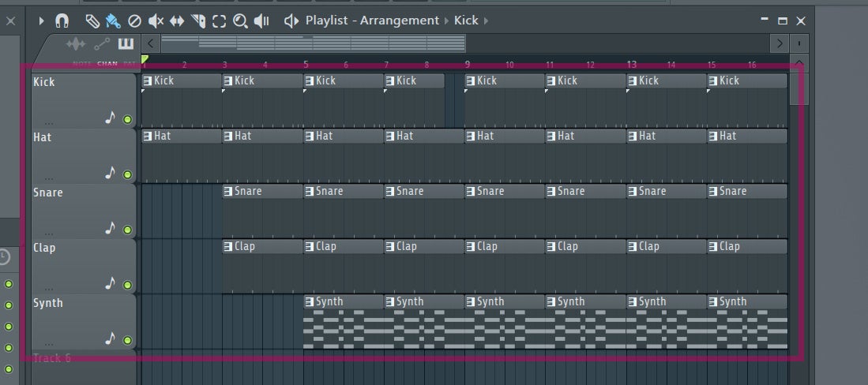Select the Slice blade tool
The height and width of the screenshot is (385, 868).
198,21
